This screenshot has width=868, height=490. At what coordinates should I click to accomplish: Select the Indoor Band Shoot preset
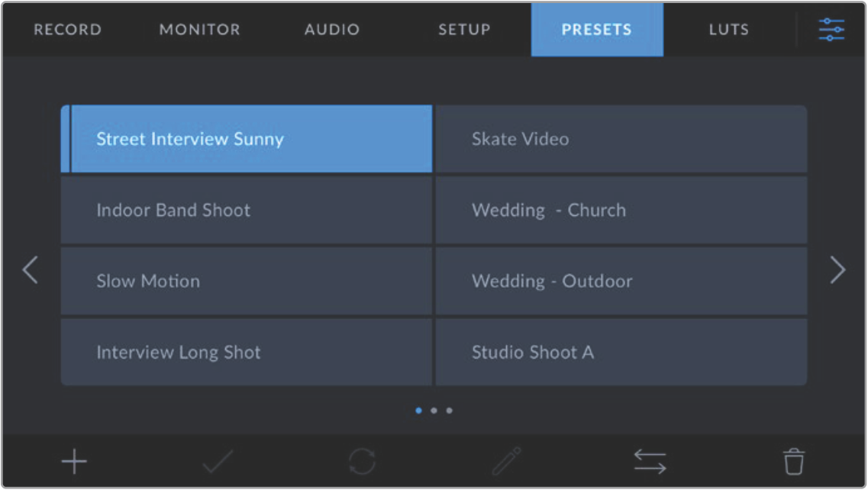[x=247, y=211]
